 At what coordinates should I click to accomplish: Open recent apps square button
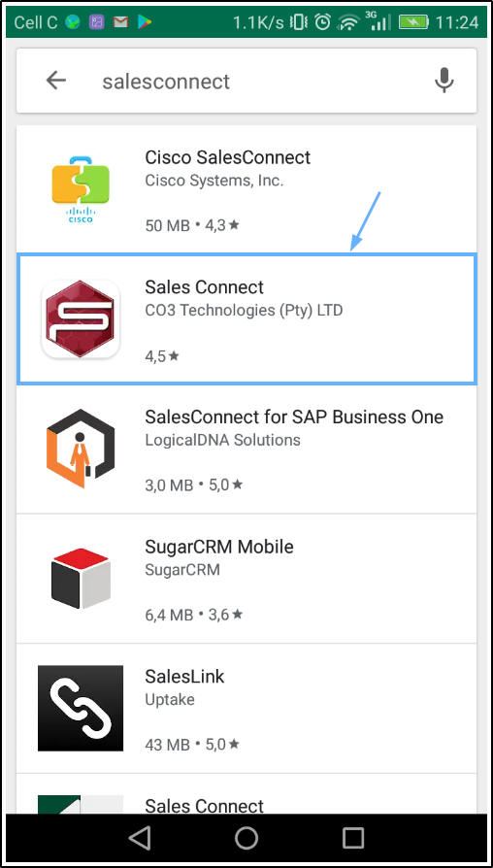pos(352,838)
